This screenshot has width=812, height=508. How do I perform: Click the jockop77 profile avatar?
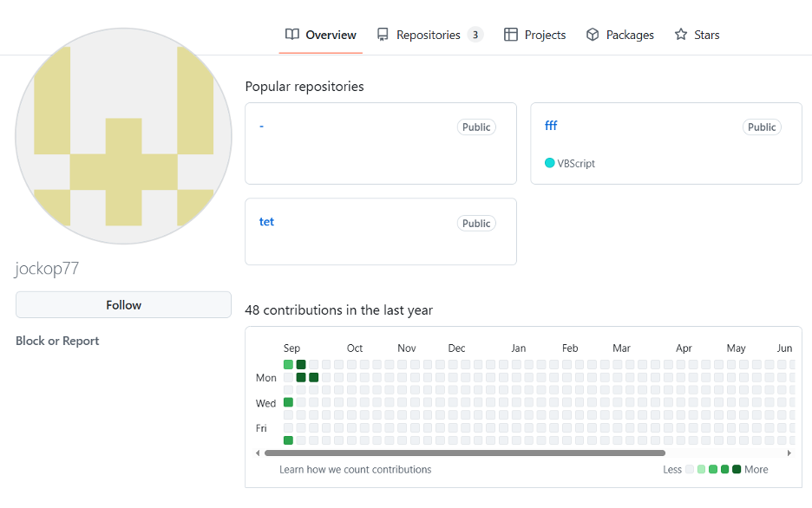tap(123, 136)
